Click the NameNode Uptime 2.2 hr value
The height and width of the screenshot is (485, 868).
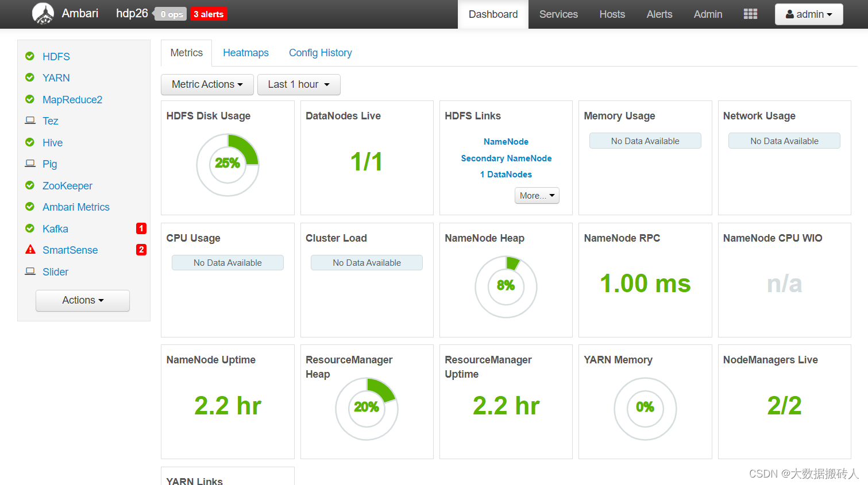point(228,406)
